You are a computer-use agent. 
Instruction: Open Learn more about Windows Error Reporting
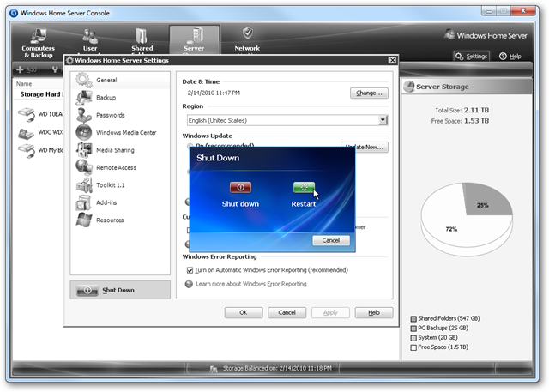(x=251, y=284)
